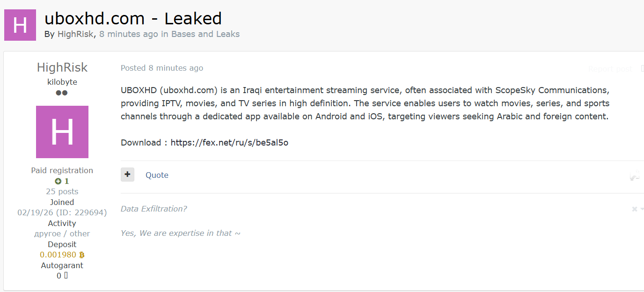Open the large HighRisk avatar in sidebar
Viewport: 644px width, 292px height.
pyautogui.click(x=62, y=132)
